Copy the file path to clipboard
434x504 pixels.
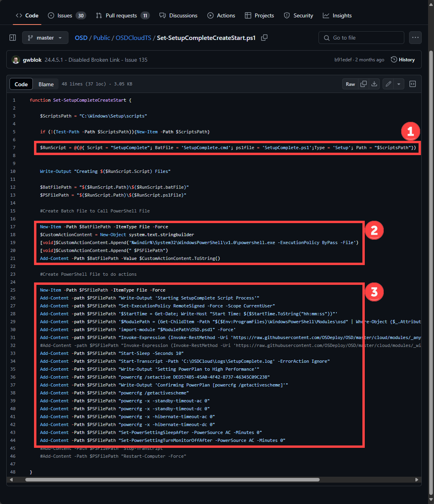click(264, 38)
